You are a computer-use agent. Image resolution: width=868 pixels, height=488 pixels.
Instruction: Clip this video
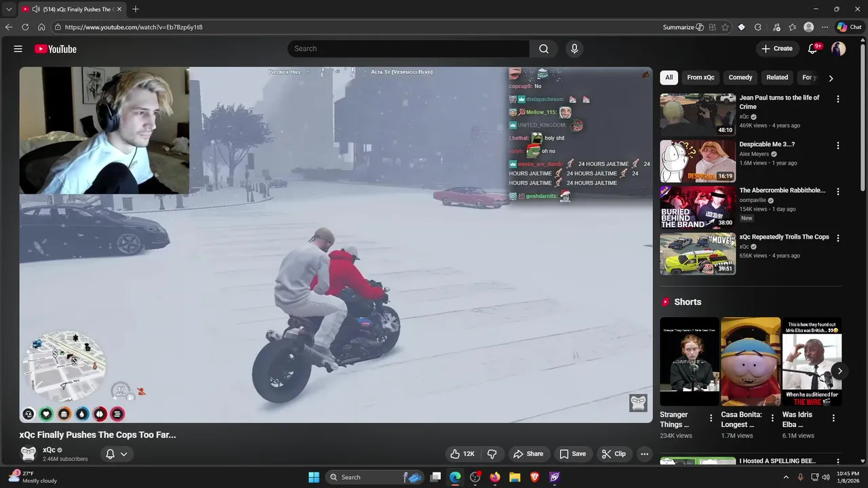[614, 454]
